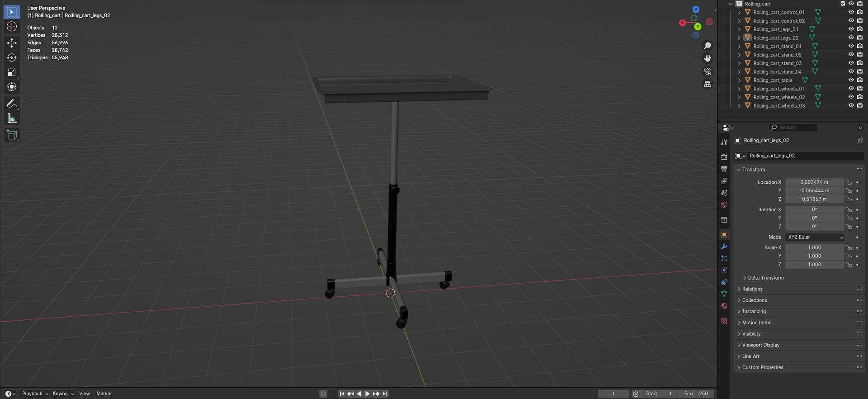
Task: Select the Transform tool
Action: pos(12,87)
